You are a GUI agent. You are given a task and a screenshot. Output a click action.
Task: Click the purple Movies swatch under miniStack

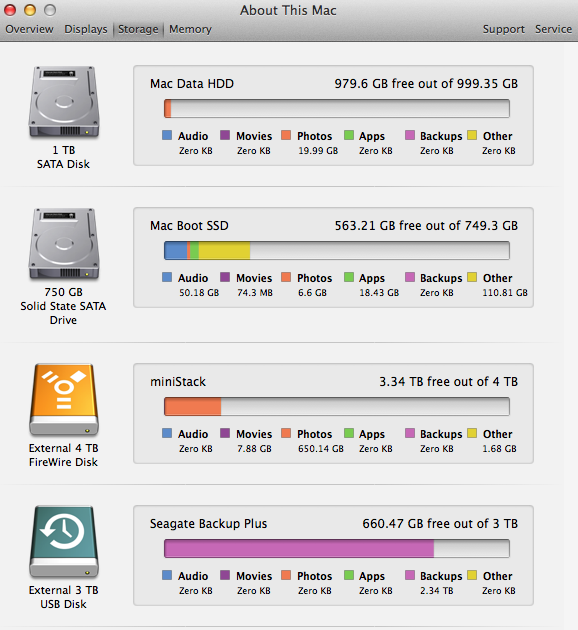pos(225,433)
